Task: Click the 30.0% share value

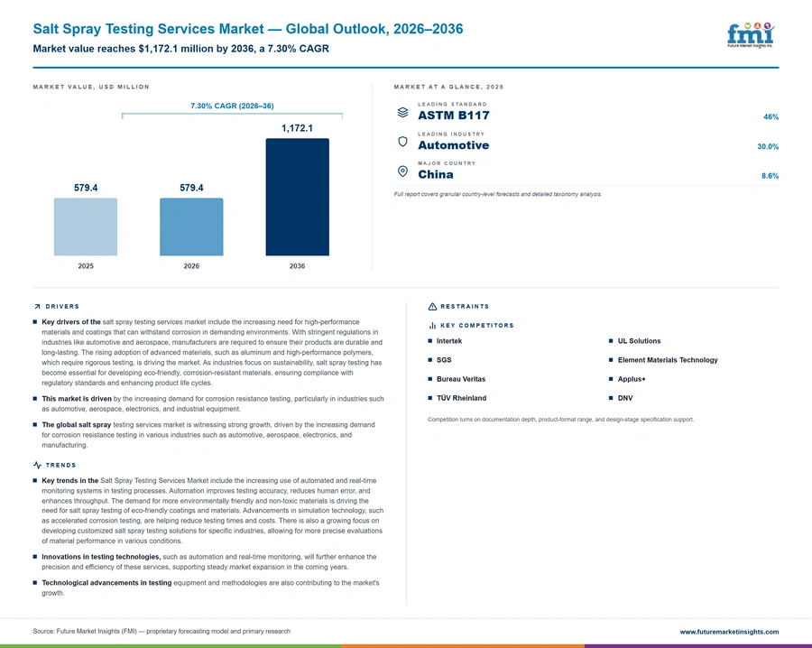Action: pos(768,146)
